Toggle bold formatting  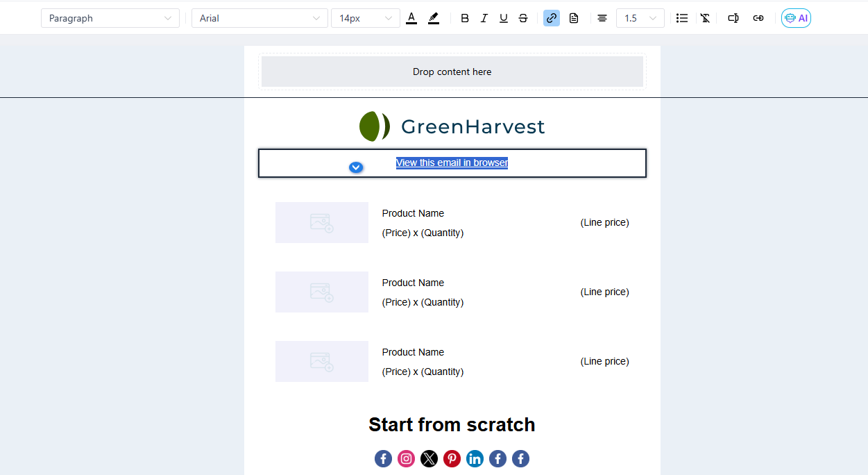(465, 18)
